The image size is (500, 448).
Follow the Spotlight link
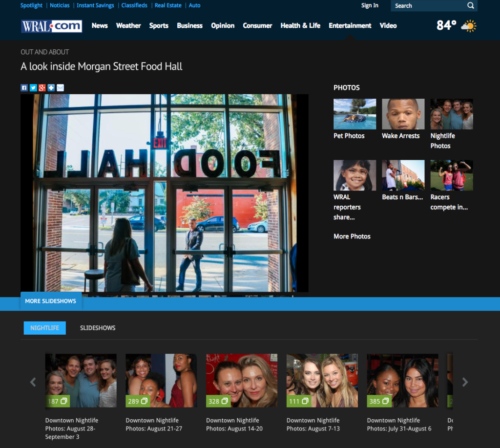pos(31,5)
